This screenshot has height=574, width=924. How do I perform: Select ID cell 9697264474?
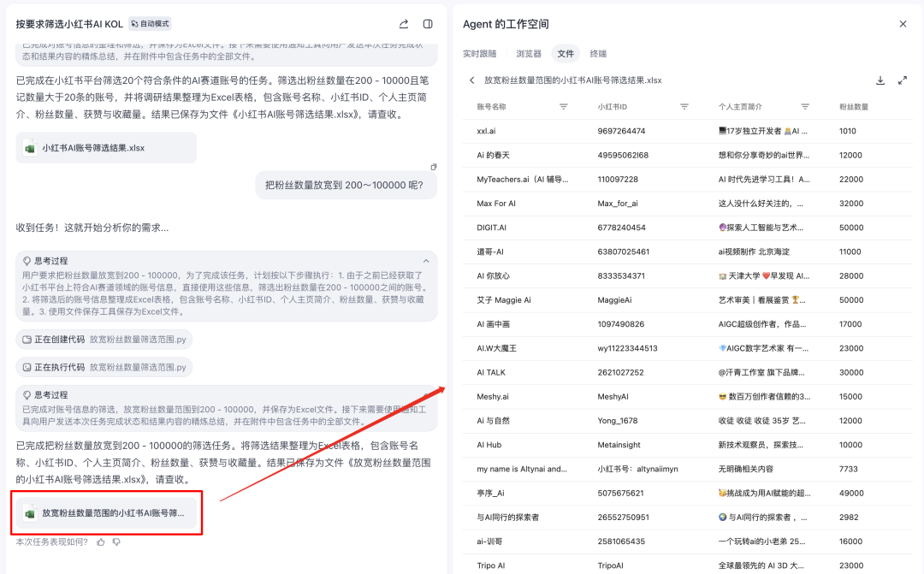(621, 131)
